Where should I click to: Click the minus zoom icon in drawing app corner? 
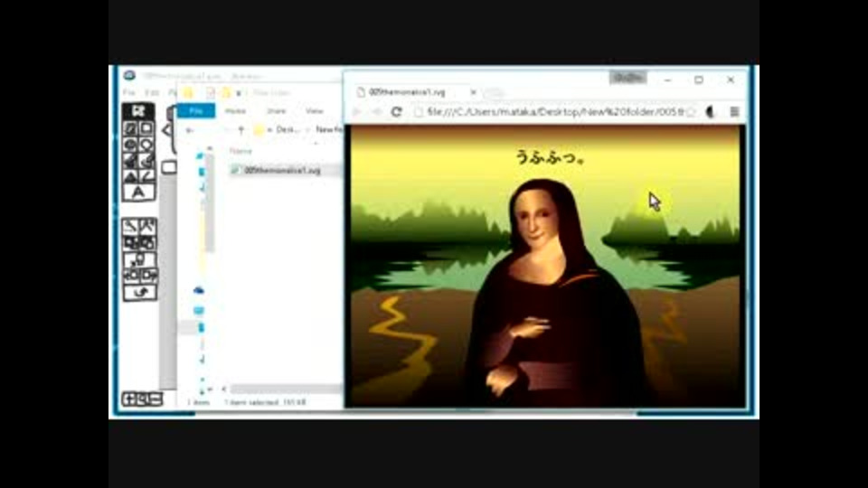click(x=156, y=399)
